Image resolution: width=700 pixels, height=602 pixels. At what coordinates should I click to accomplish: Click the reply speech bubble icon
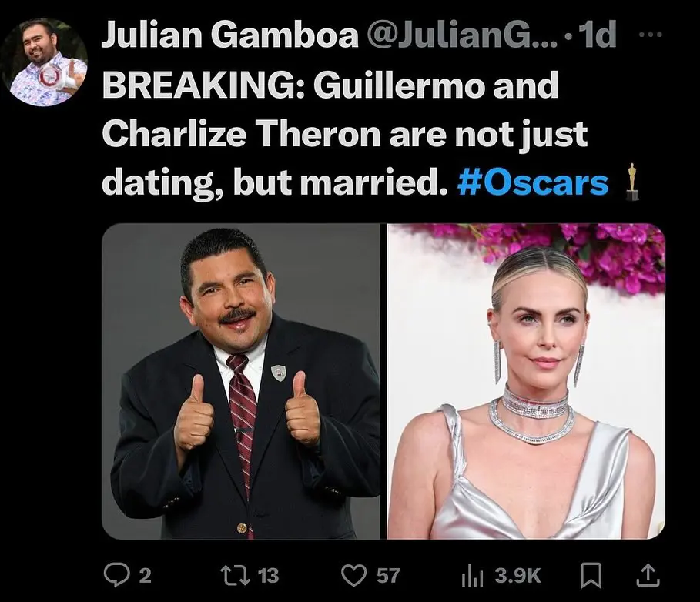116,575
